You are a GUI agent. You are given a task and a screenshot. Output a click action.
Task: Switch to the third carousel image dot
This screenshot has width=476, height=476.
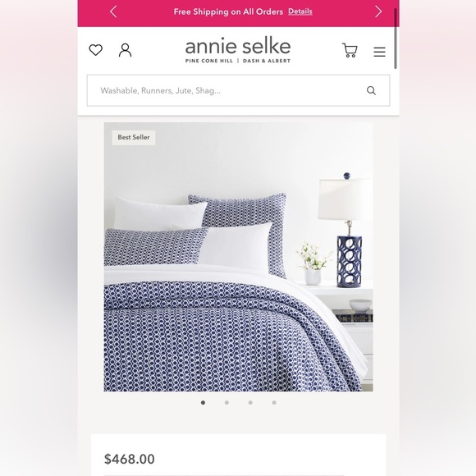click(250, 402)
